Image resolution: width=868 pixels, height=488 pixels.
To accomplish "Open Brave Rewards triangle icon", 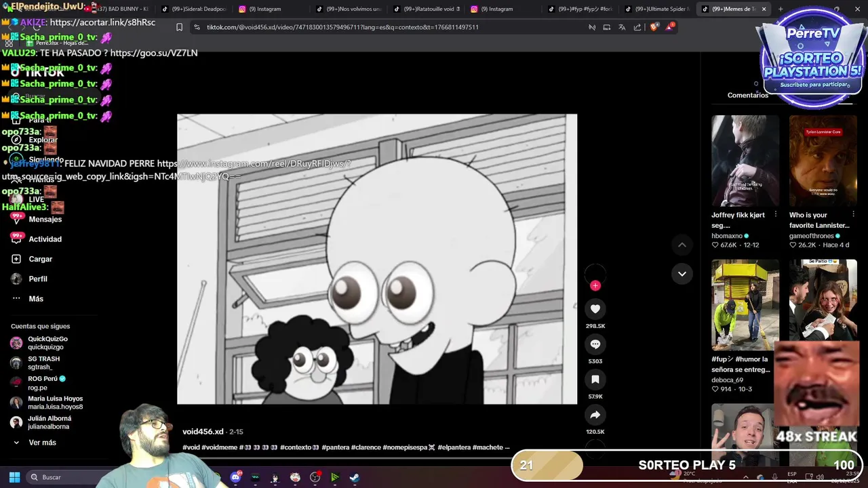I will tap(670, 27).
